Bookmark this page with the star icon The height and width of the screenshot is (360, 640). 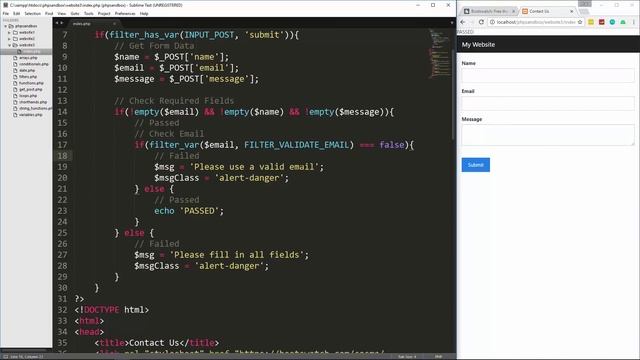pyautogui.click(x=580, y=22)
